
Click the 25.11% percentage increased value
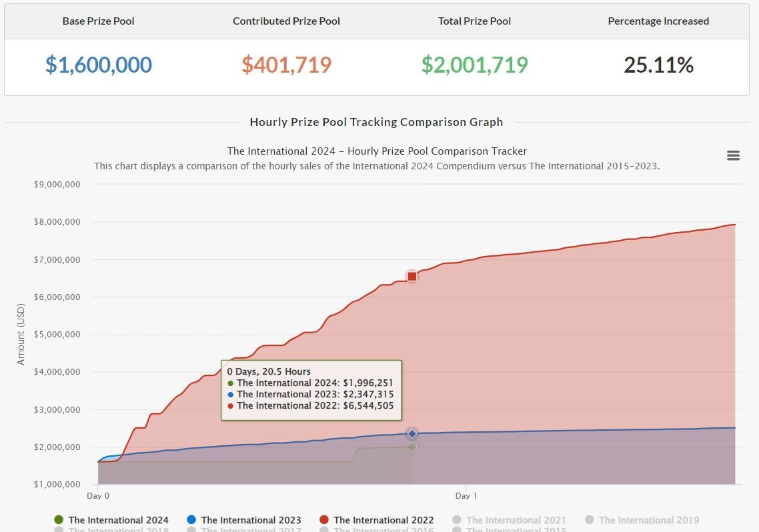click(658, 65)
